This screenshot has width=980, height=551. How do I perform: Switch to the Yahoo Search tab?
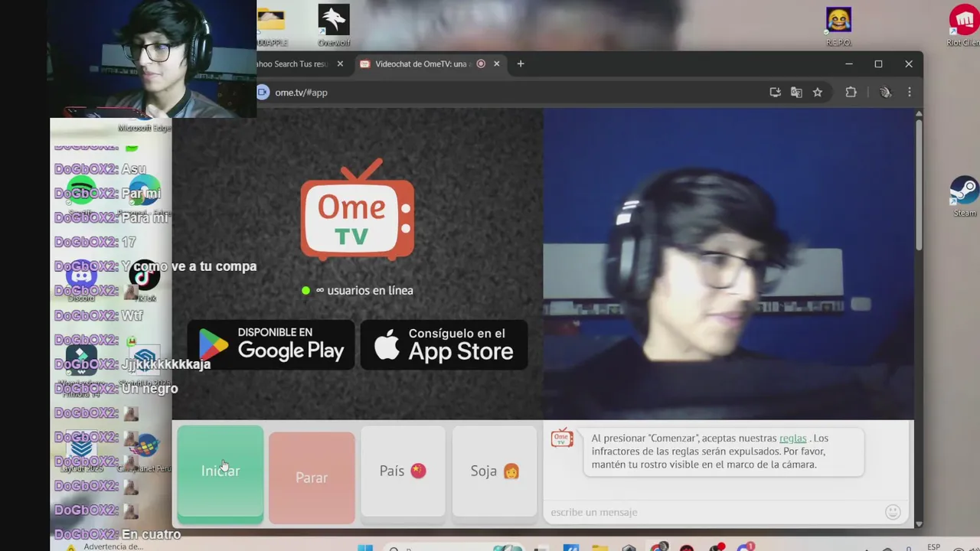pos(293,64)
